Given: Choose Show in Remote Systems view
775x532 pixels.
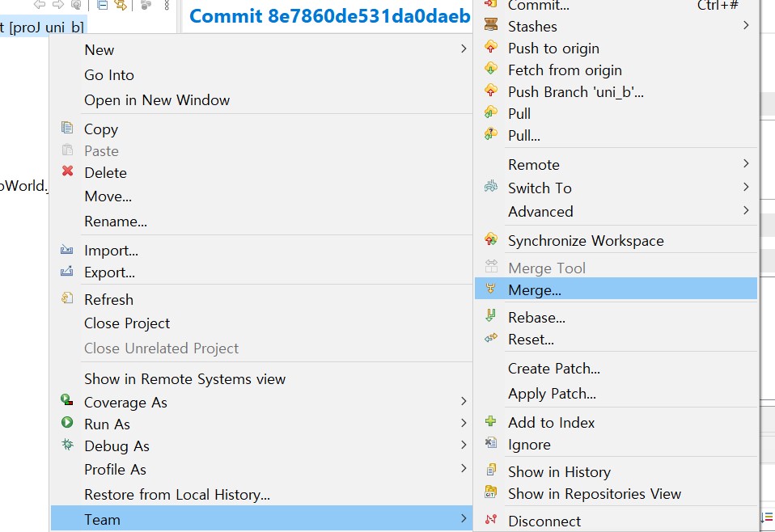Looking at the screenshot, I should pos(261,379).
